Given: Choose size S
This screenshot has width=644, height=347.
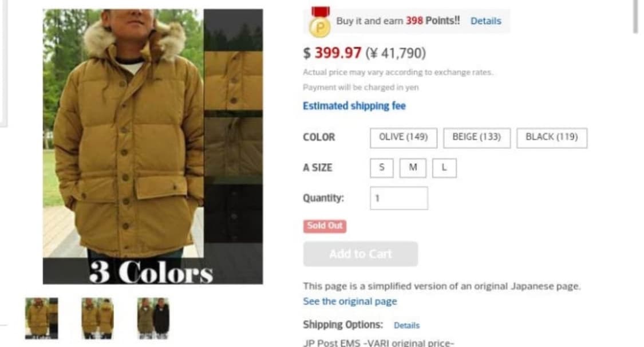Looking at the screenshot, I should 382,168.
